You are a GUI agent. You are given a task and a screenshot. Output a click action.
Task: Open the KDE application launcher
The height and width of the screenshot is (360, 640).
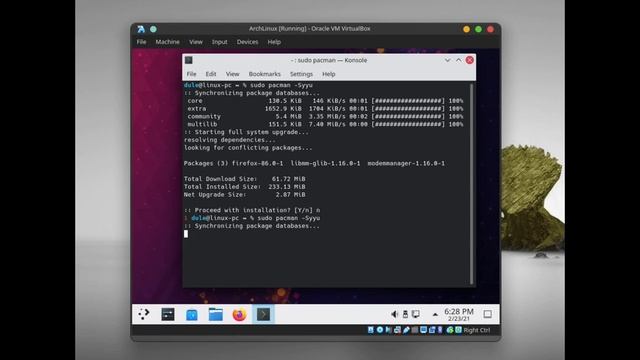(x=144, y=314)
